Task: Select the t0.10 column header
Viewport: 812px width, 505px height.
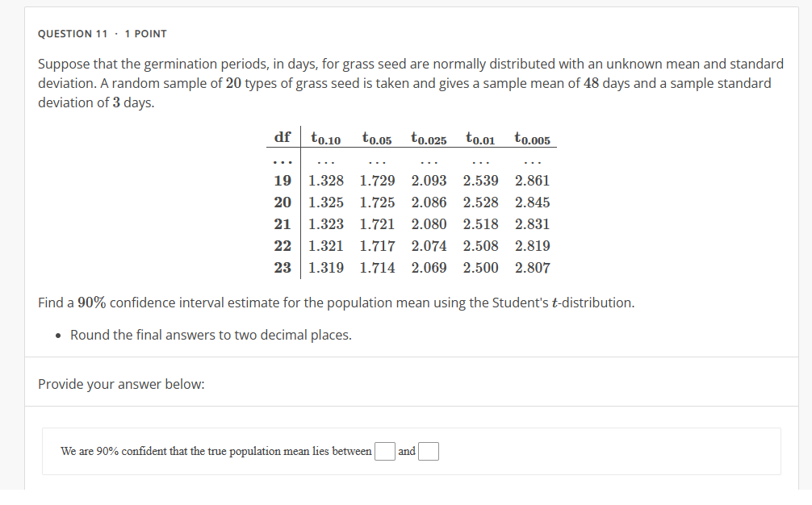Action: (x=324, y=138)
